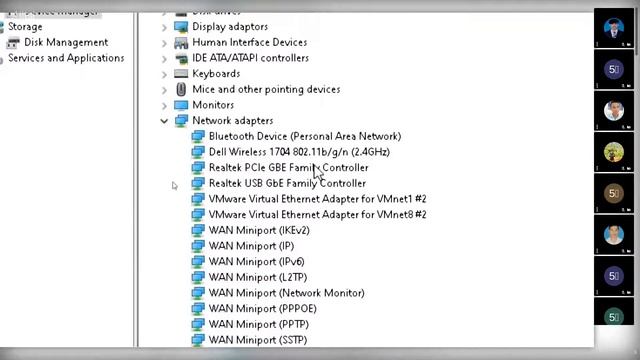Click the WAN Miniport (IKEv2) icon
Screen dimensions: 640x360
click(x=198, y=230)
